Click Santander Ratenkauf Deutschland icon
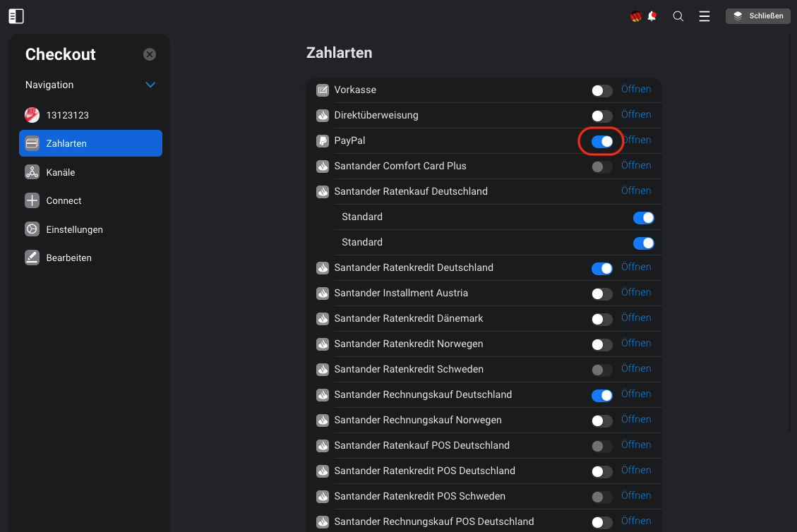This screenshot has height=532, width=797. click(323, 192)
